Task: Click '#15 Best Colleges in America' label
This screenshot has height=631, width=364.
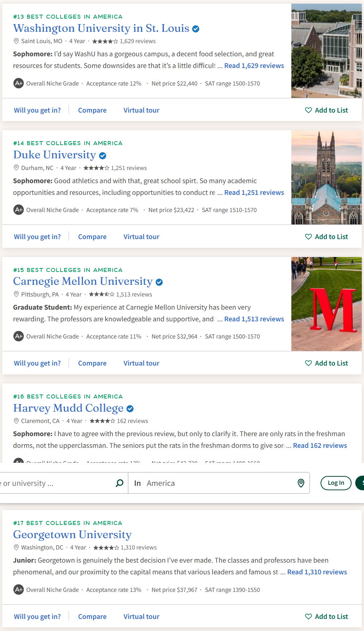Action: point(68,270)
